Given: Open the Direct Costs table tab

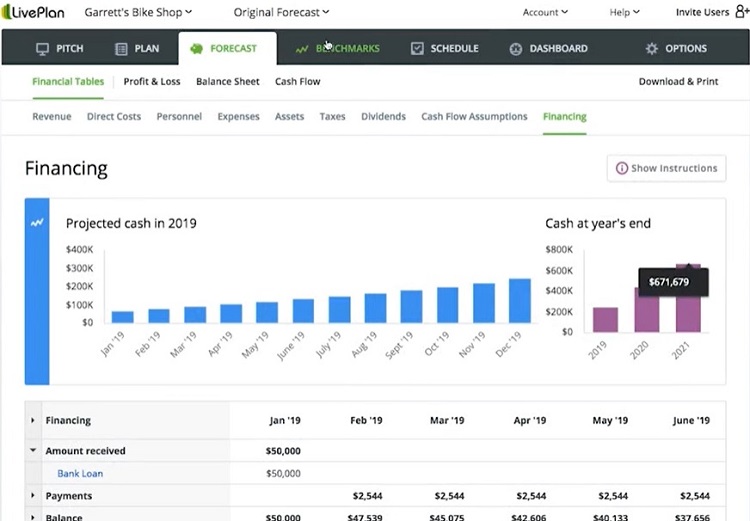Looking at the screenshot, I should pos(114,117).
